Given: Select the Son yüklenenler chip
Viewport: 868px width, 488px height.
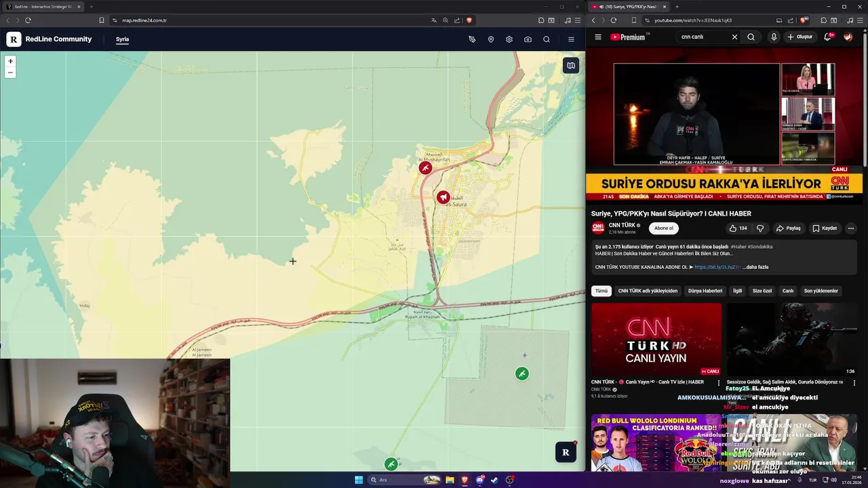Looking at the screenshot, I should (821, 291).
